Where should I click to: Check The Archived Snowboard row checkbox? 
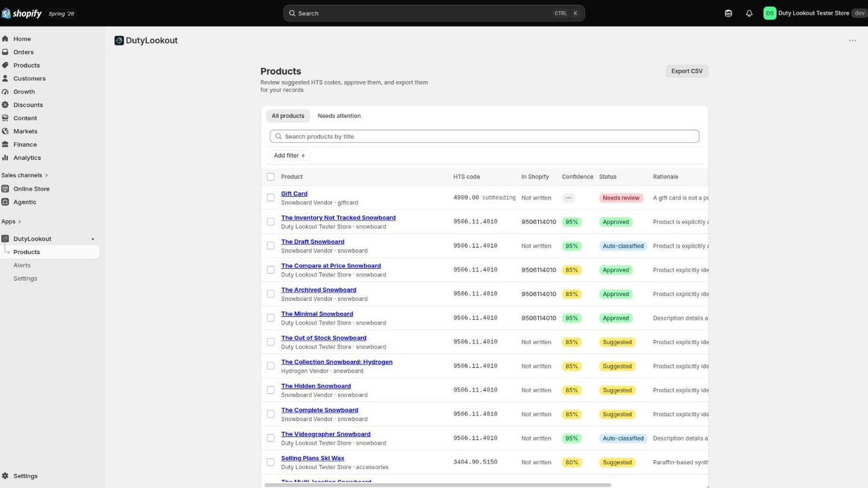271,294
